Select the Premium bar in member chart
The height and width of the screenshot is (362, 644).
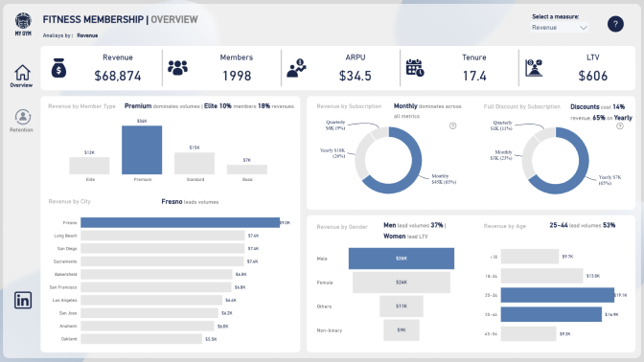142,150
